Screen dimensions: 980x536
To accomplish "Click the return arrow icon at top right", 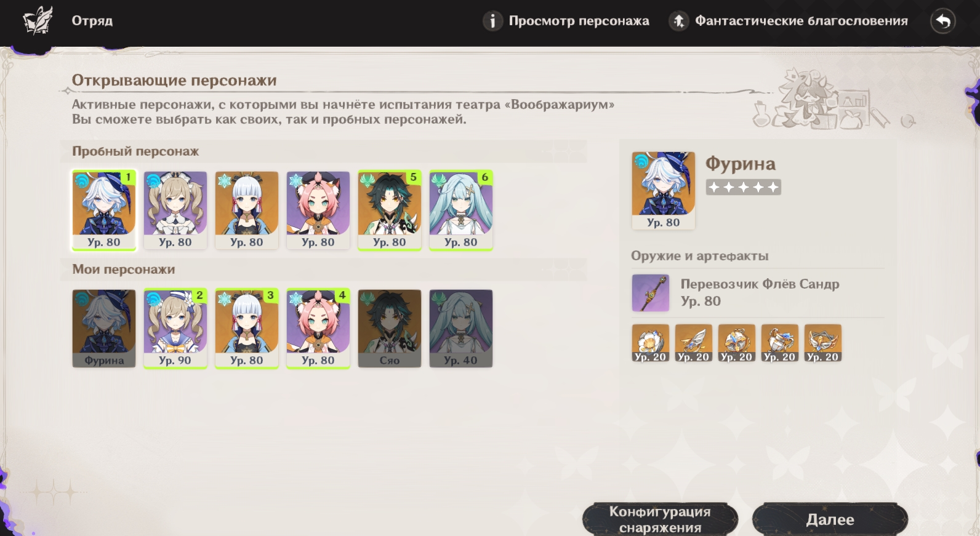I will [942, 22].
